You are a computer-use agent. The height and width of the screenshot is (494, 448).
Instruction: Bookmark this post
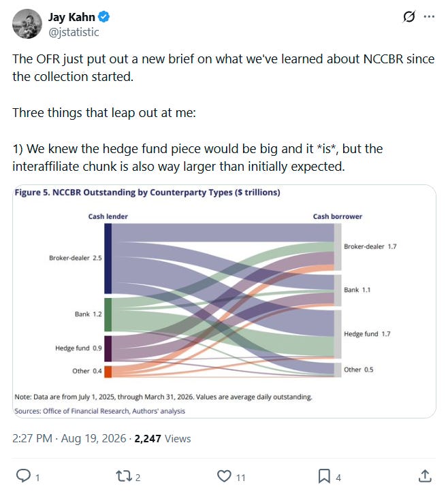pos(324,476)
